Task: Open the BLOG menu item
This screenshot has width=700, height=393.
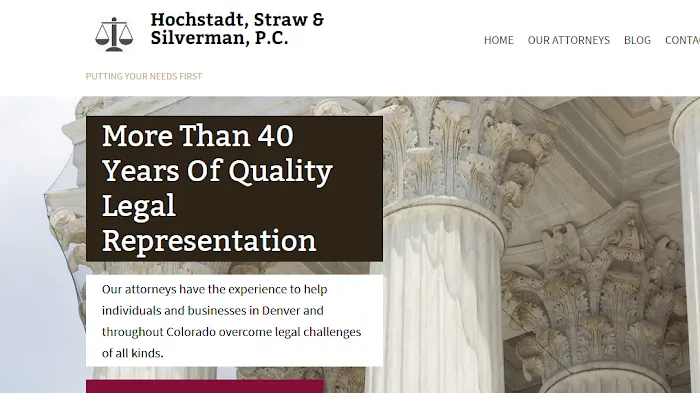Action: pyautogui.click(x=638, y=40)
